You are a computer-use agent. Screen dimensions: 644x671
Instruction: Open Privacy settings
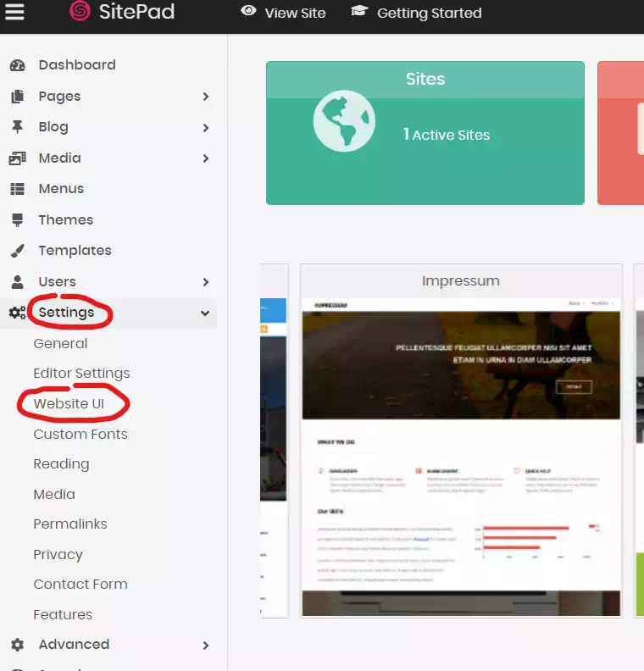(58, 555)
